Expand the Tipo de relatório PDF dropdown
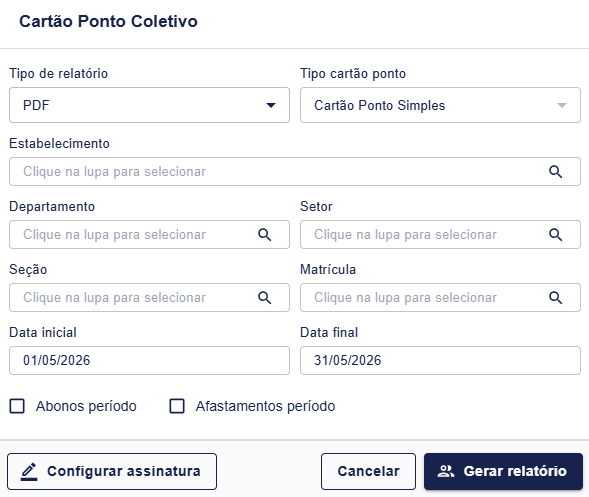The width and height of the screenshot is (589, 497). coord(150,105)
